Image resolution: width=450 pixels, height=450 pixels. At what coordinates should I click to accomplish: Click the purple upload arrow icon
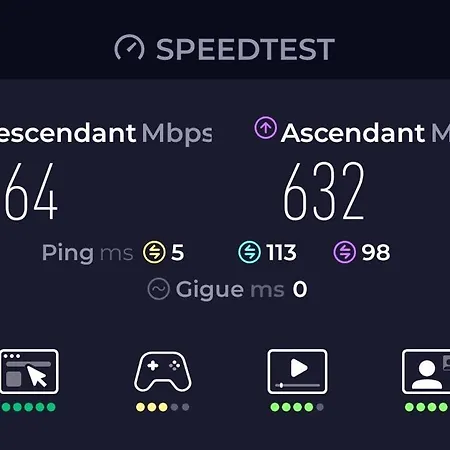265,128
